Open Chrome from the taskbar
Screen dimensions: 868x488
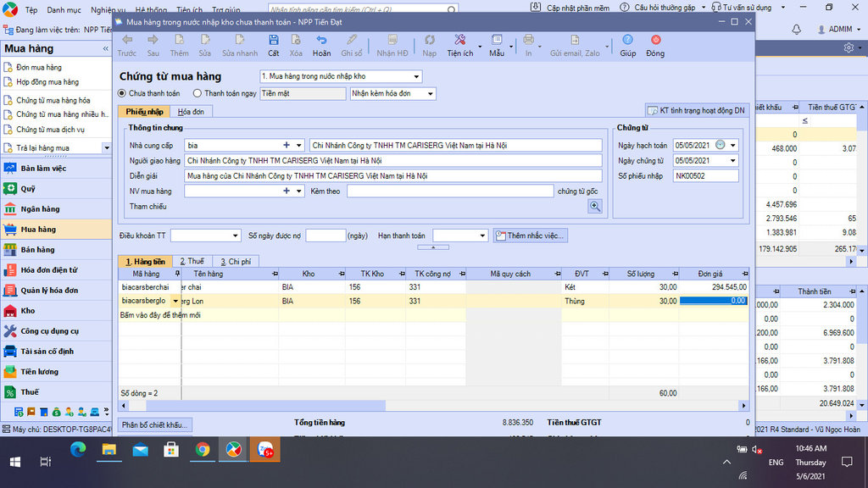[203, 449]
